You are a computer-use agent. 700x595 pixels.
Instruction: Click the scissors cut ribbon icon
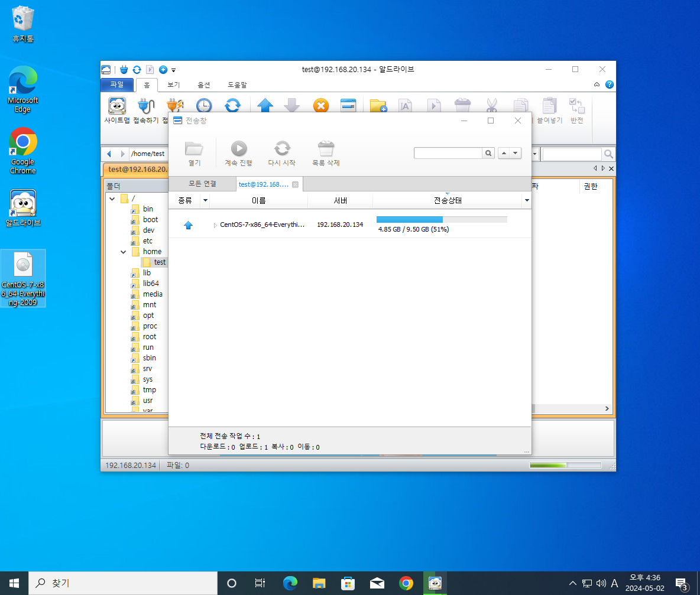click(x=491, y=105)
